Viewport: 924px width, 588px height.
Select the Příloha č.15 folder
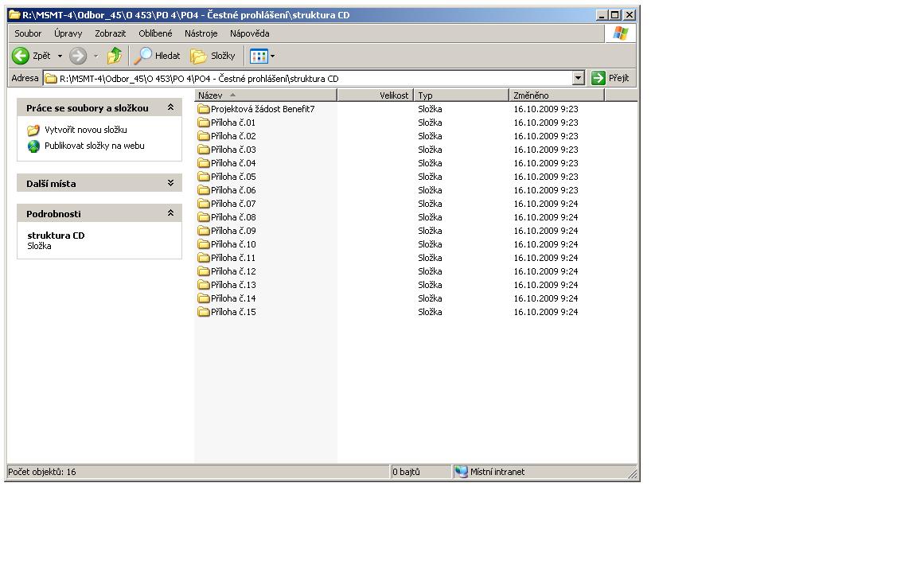click(232, 312)
